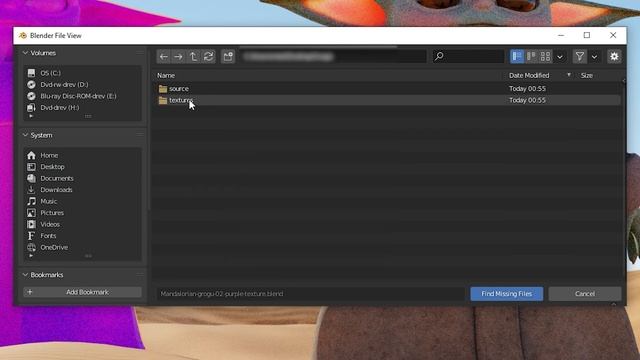Image resolution: width=640 pixels, height=360 pixels.
Task: Click Today 00:55 for source folder
Action: tap(527, 89)
